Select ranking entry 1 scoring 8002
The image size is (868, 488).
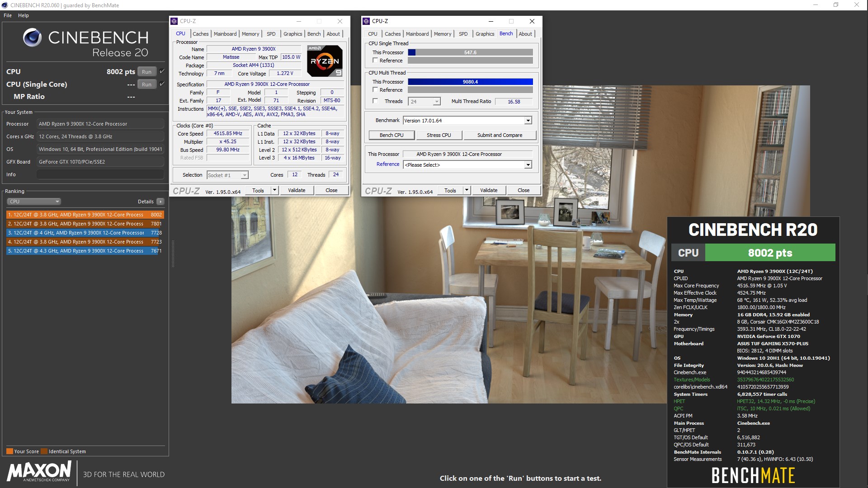pos(85,215)
